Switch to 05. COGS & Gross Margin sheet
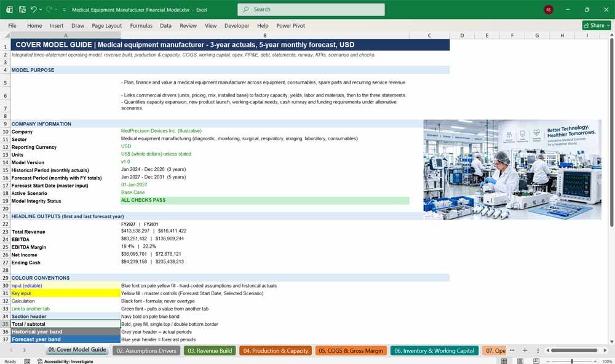The image size is (615, 364). click(x=351, y=350)
